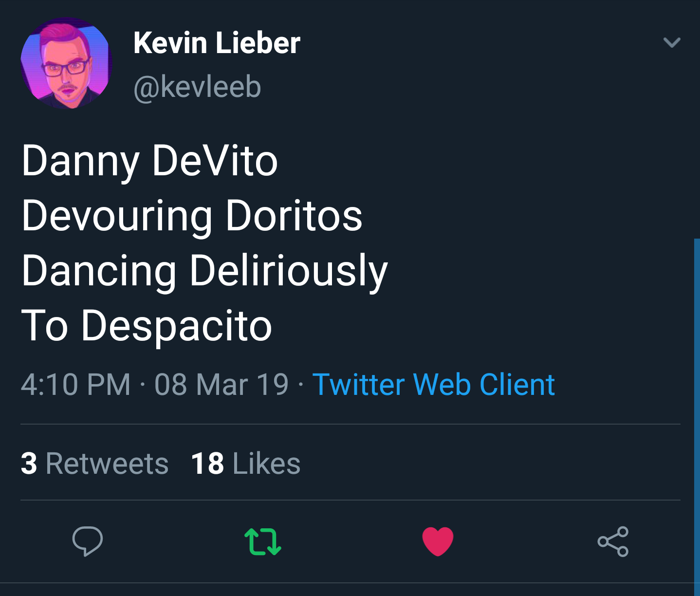View the 18 Likes list
Image resolution: width=700 pixels, height=596 pixels.
click(246, 463)
